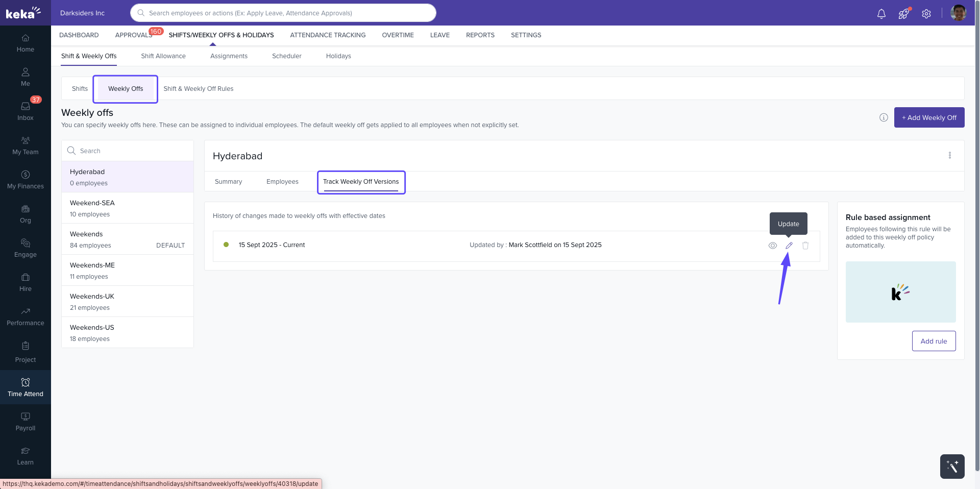Switch to the Employees tab
980x489 pixels.
pos(282,182)
